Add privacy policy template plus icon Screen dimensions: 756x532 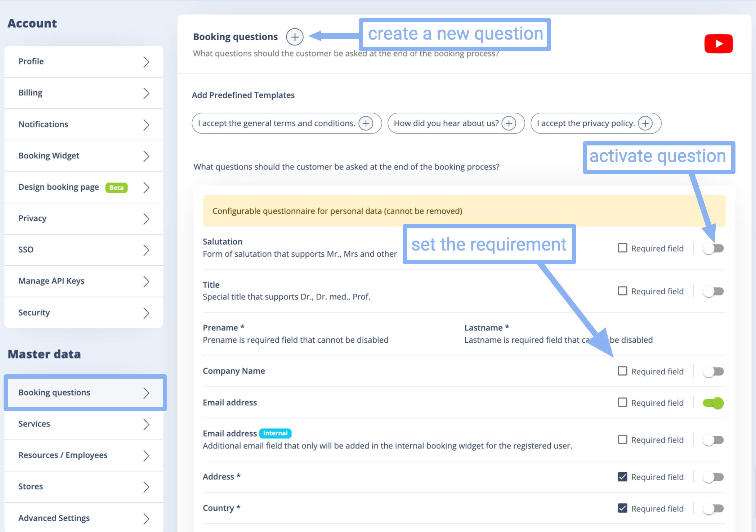[x=645, y=123]
